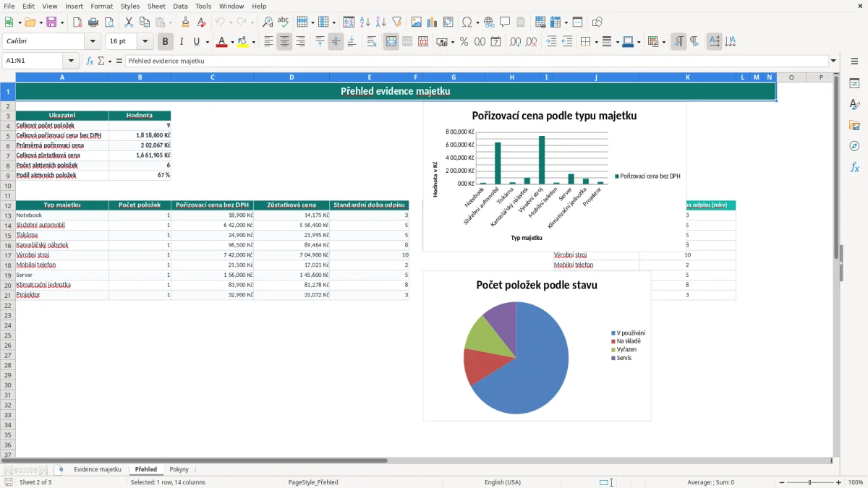This screenshot has height=488, width=868.
Task: Toggle center horizontally alignment
Action: coord(284,42)
